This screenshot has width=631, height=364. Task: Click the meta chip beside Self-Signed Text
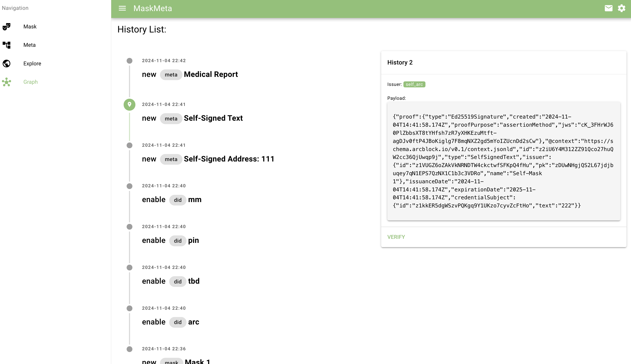(171, 119)
